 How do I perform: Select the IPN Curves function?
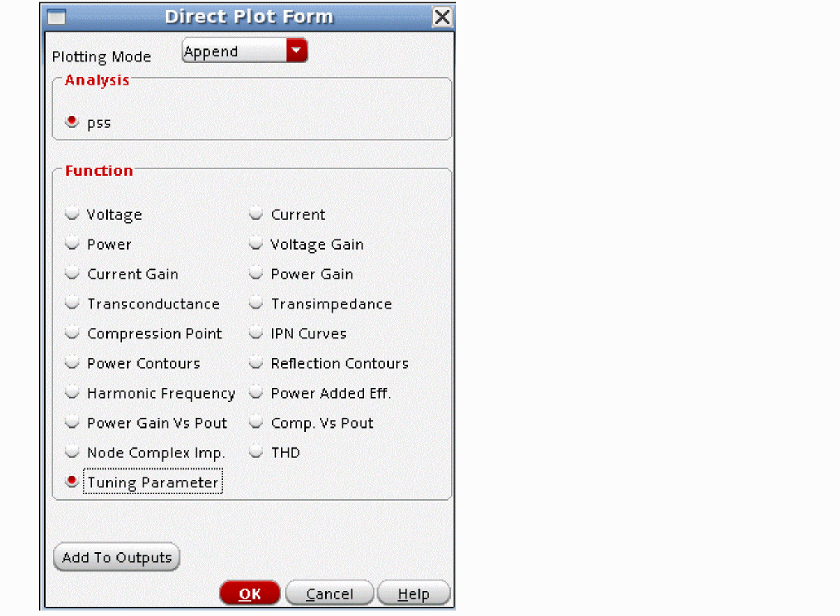coord(256,332)
